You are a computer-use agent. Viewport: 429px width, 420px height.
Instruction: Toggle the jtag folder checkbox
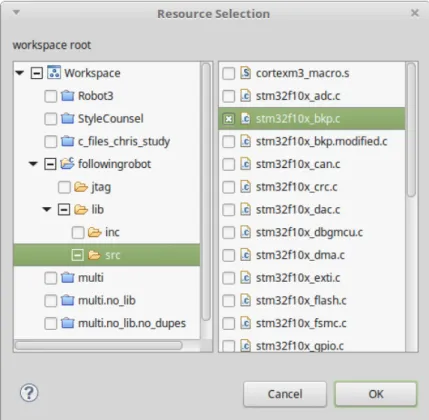64,187
